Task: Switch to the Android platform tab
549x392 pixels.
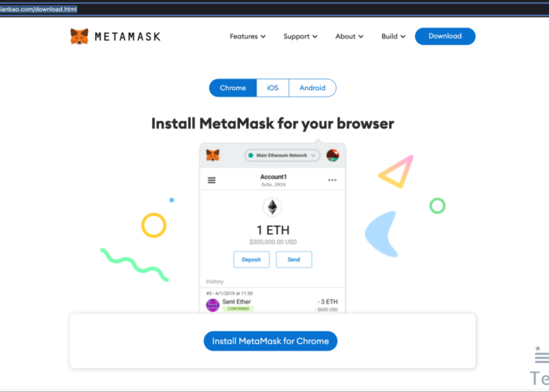Action: [x=312, y=88]
